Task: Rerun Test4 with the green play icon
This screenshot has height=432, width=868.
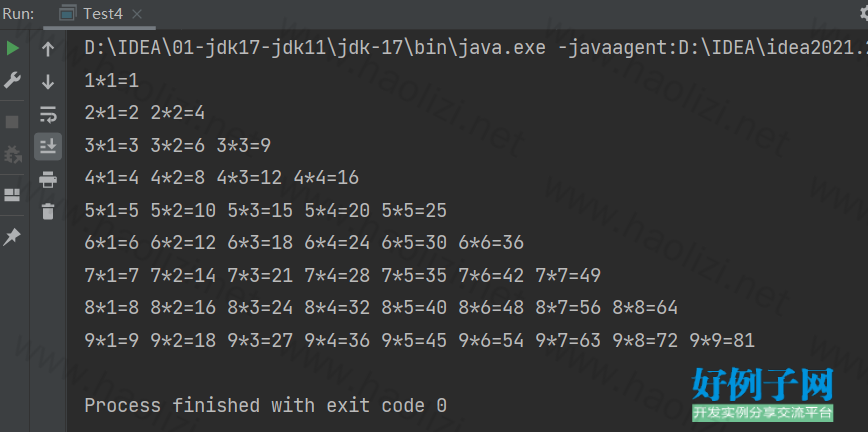Action: click(x=13, y=48)
